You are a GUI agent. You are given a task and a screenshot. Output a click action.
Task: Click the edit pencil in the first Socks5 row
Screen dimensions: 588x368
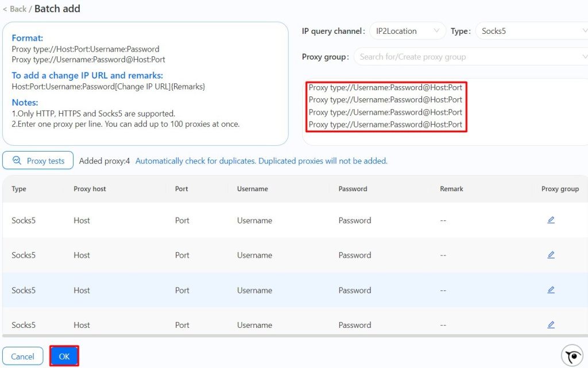(x=551, y=220)
